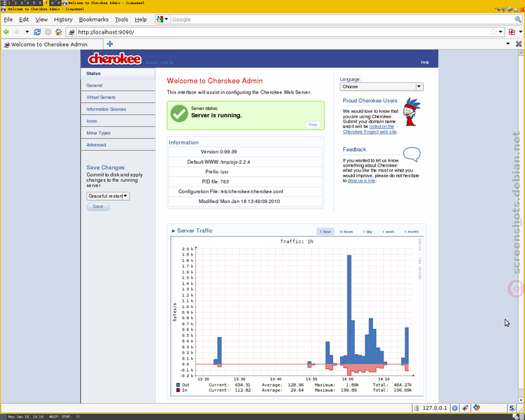
Task: Open the Information Sources section
Action: pos(118,109)
